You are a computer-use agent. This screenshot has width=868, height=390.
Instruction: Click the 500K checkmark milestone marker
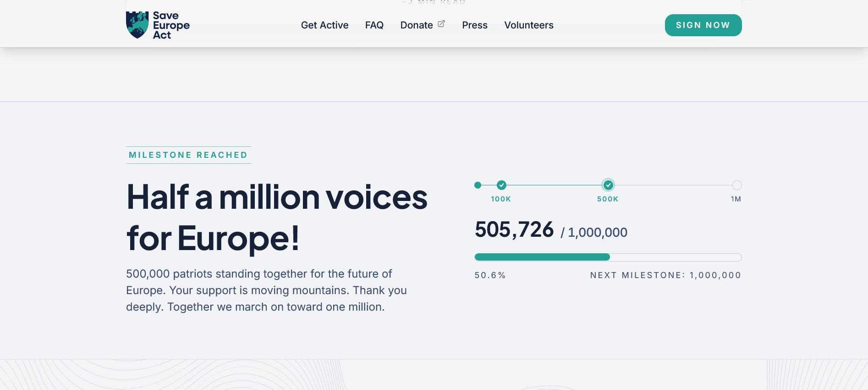608,185
